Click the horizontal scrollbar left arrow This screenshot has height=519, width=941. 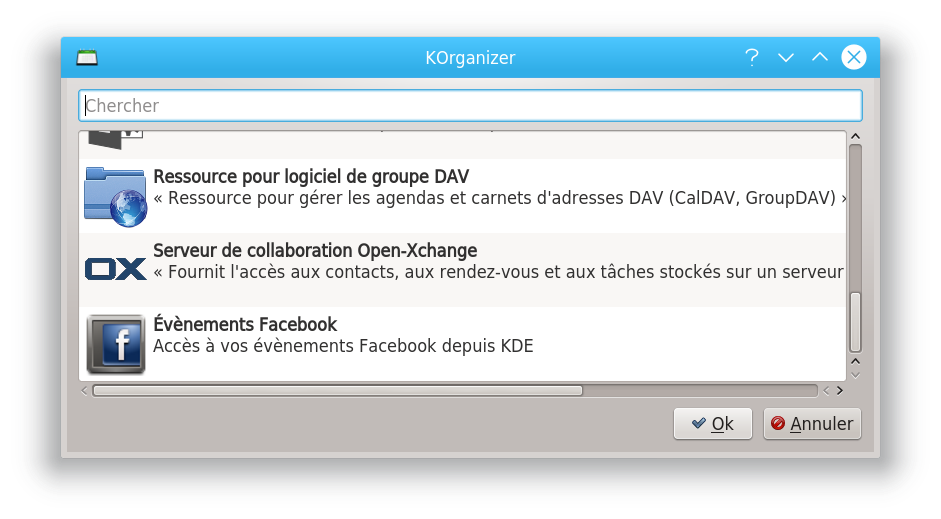(84, 391)
